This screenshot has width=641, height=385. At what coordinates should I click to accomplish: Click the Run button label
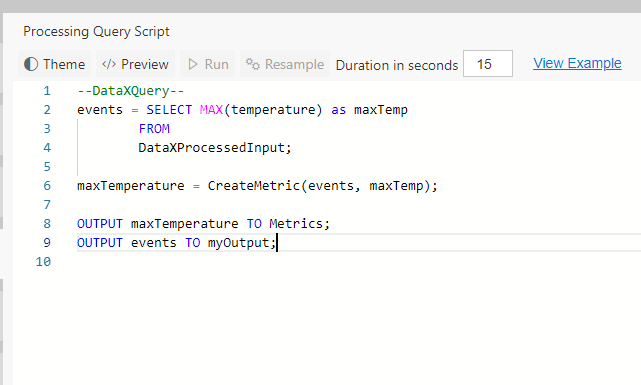click(x=216, y=64)
